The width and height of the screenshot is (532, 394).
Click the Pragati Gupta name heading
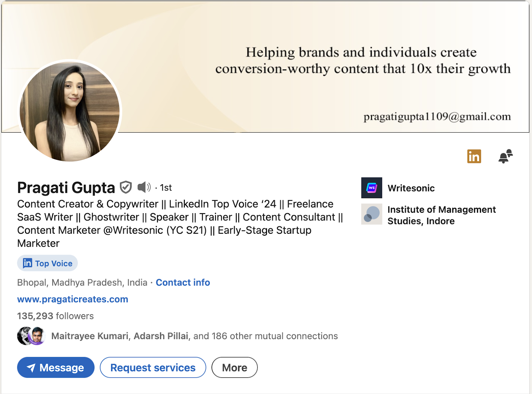point(66,188)
